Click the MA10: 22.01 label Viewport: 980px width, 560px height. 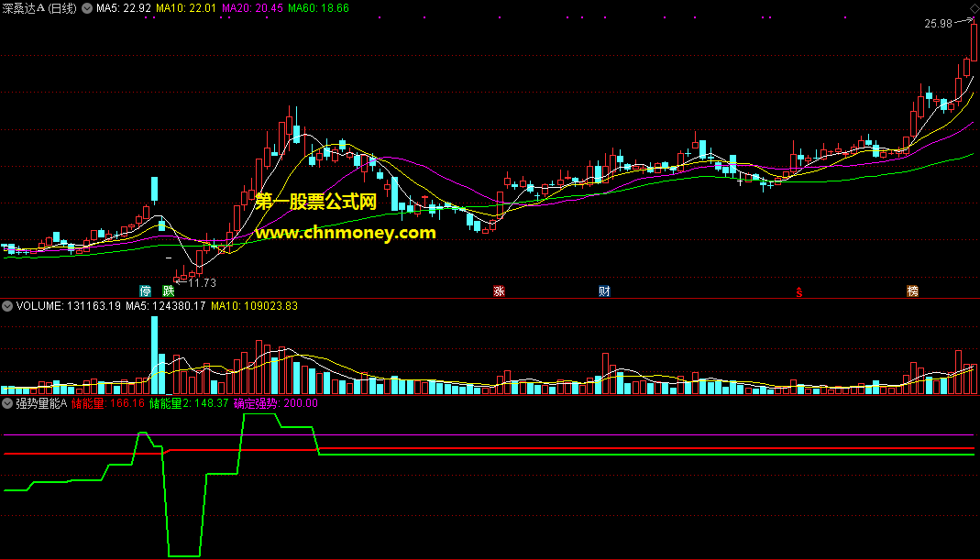point(185,8)
